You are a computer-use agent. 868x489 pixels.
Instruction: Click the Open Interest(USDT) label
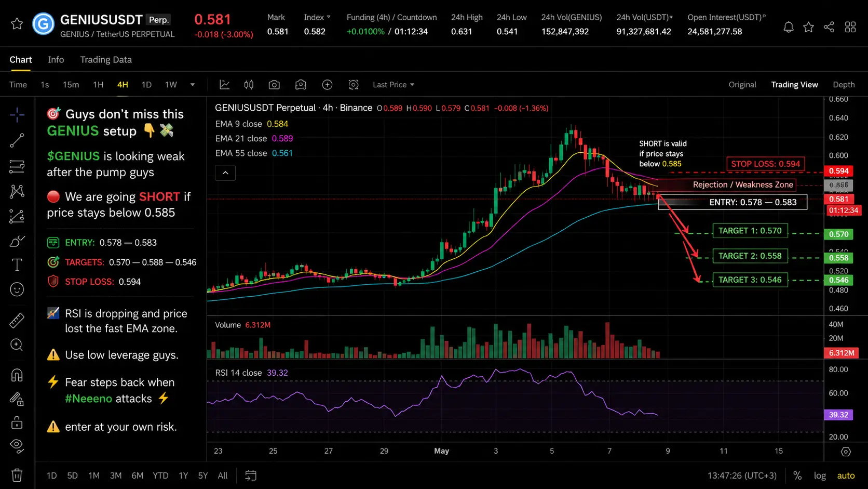726,17
